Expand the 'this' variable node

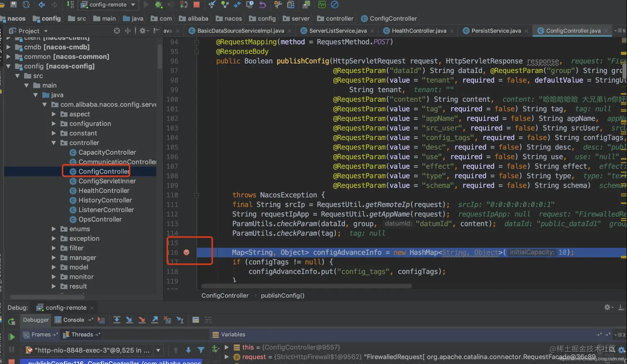226,347
